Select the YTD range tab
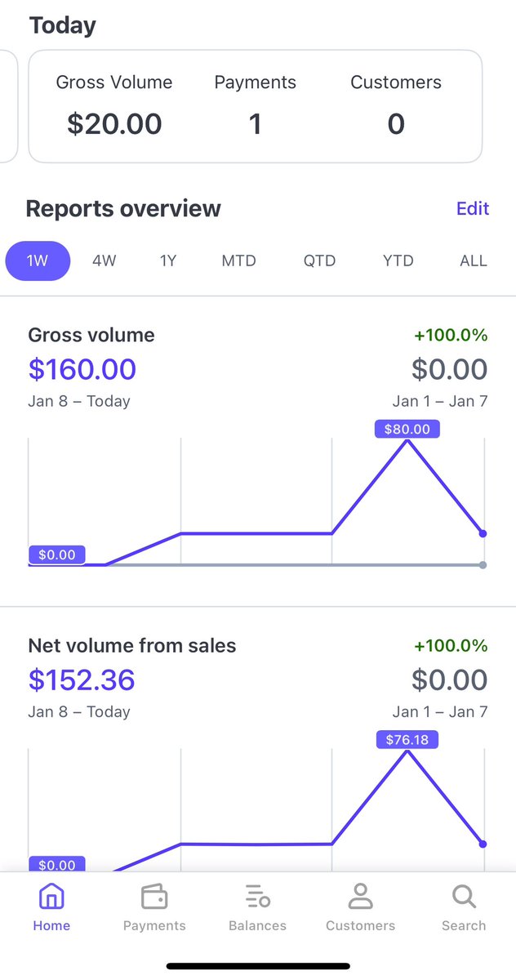Screen dimensions: 516x980 click(x=398, y=261)
